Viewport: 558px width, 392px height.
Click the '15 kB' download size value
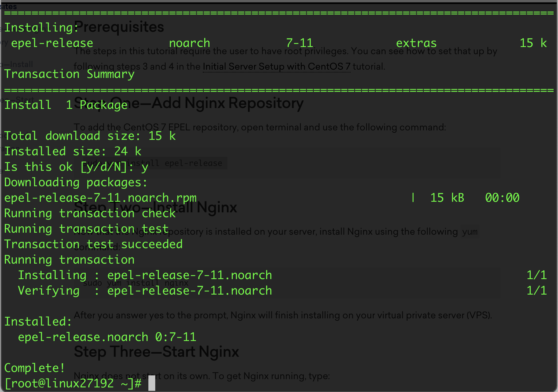tap(447, 198)
